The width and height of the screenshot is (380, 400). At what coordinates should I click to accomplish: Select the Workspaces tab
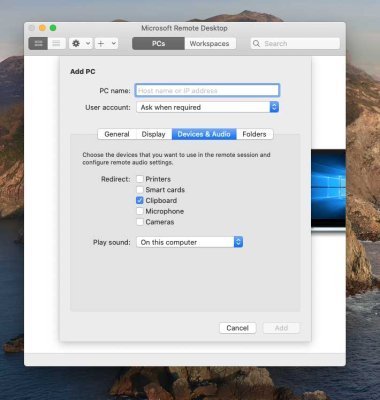point(209,43)
